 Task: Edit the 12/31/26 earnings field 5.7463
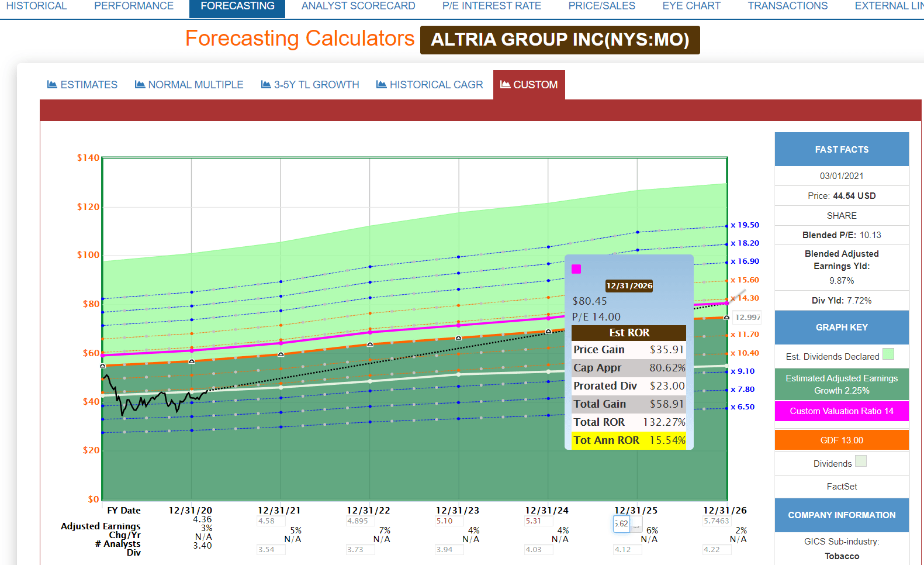tap(717, 521)
